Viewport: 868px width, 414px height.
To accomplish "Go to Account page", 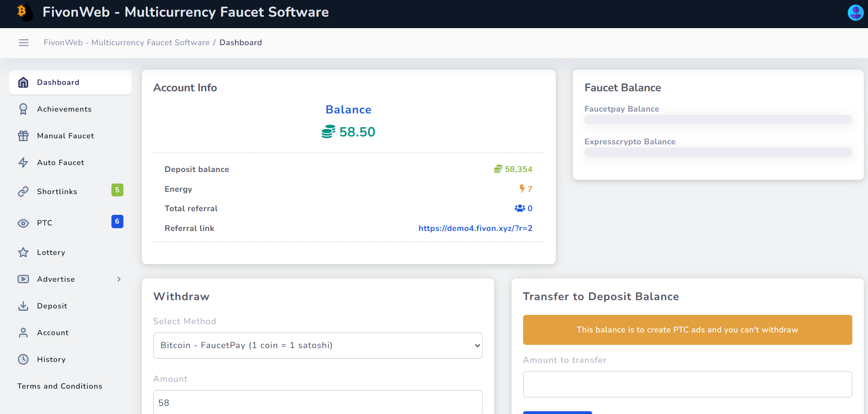I will point(52,333).
